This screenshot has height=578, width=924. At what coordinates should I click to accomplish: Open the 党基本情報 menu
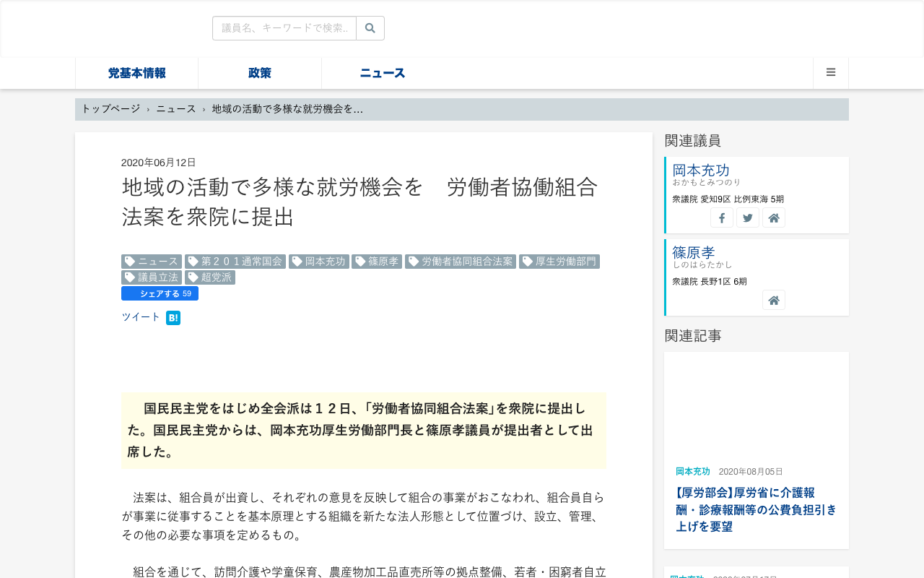(x=137, y=73)
